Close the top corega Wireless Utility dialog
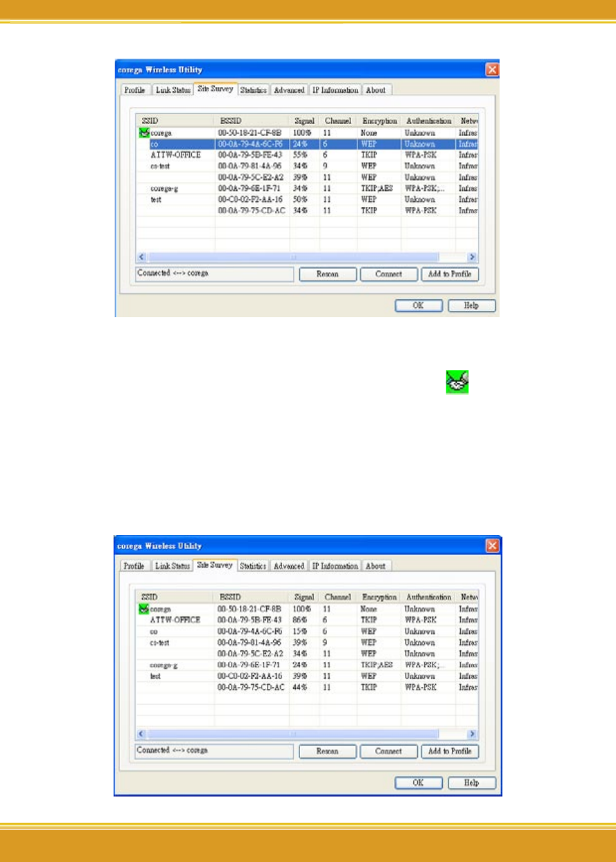 (492, 69)
